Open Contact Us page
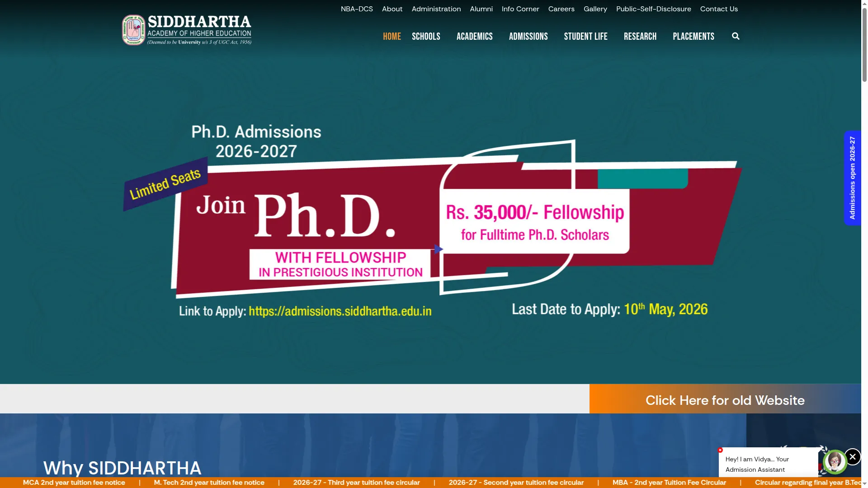Screen dimensions: 868x488 [x=718, y=9]
